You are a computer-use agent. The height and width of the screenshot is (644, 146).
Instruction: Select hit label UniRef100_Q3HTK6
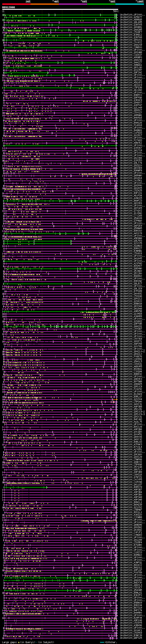coord(131,37)
